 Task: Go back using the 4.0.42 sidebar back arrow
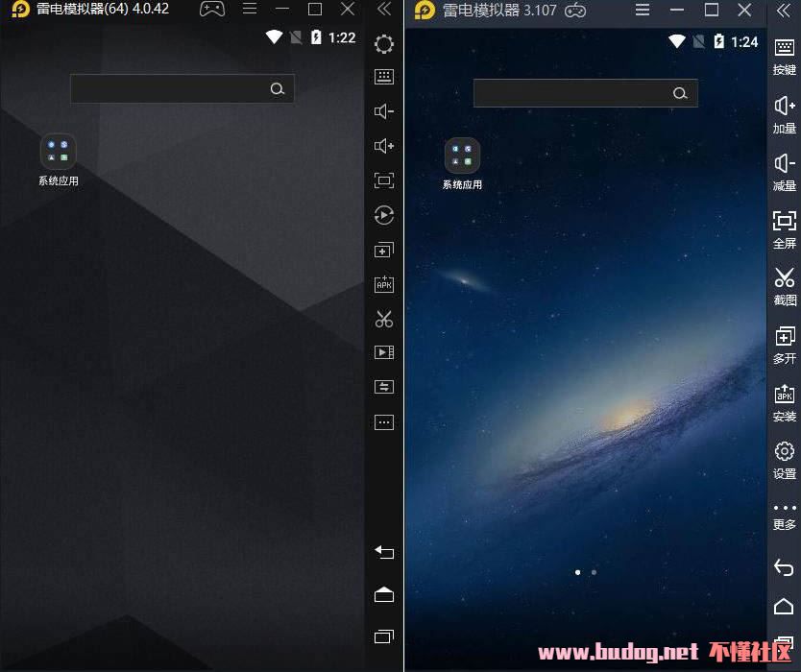[x=384, y=552]
